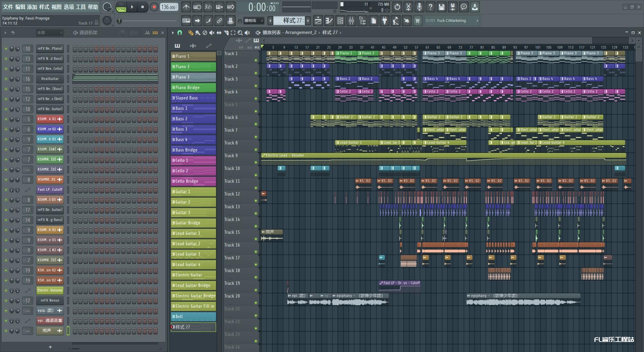Click the 136.000 tempo field
This screenshot has height=352, width=644.
click(x=169, y=7)
